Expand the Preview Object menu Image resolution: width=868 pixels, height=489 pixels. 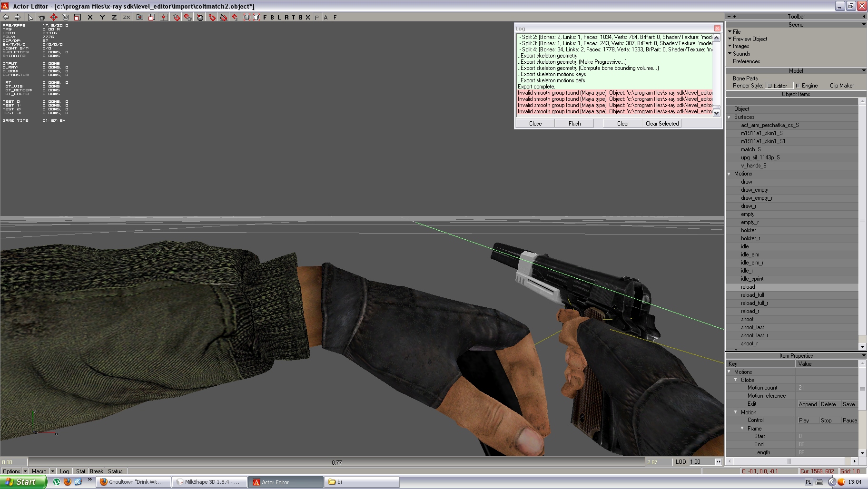click(x=748, y=39)
